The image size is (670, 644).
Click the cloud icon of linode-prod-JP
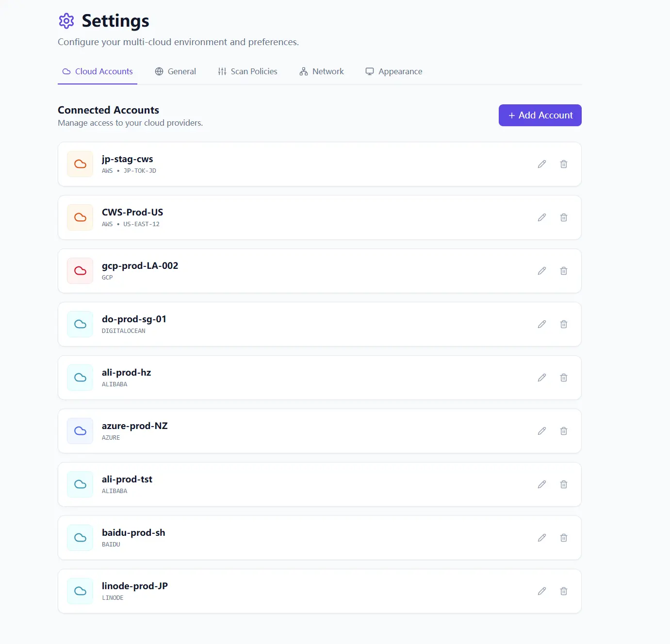(80, 591)
